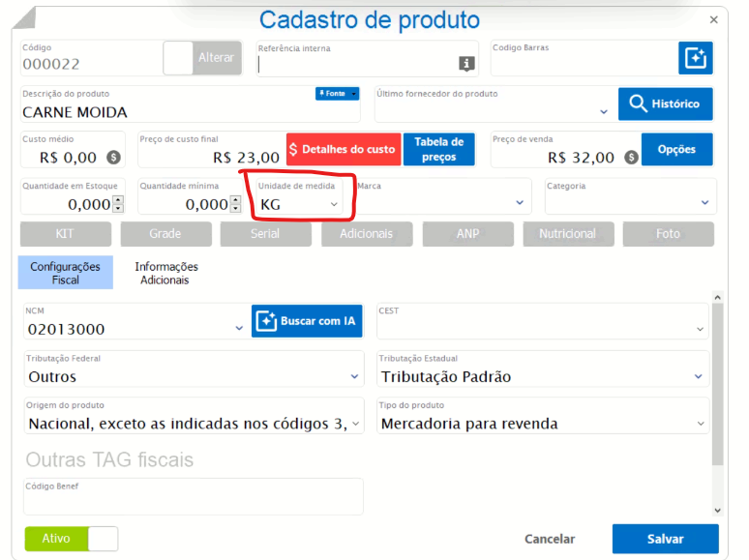Close the Cadastro de produto window
The height and width of the screenshot is (560, 749).
coord(714,19)
